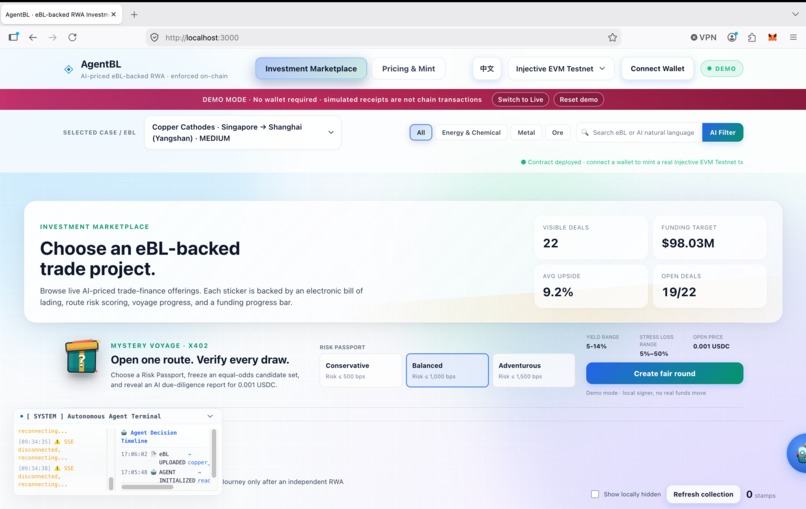Switch language to 中文

[487, 68]
